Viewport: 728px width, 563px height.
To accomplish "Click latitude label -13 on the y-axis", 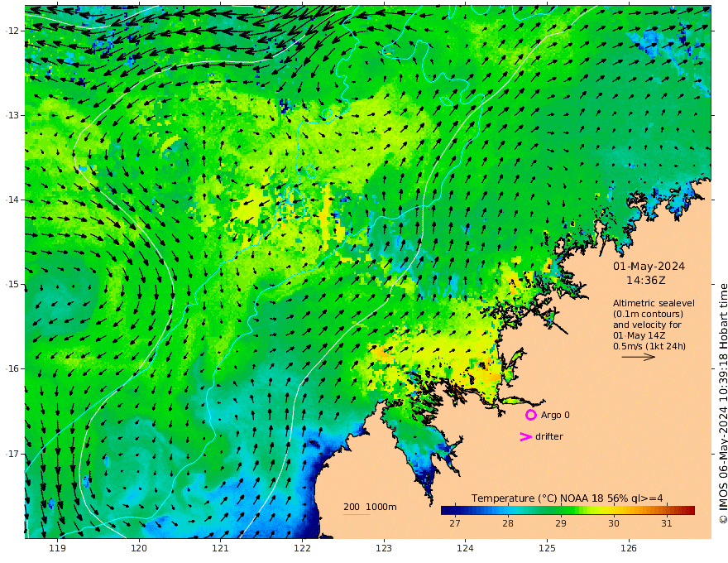I will 12,115.
